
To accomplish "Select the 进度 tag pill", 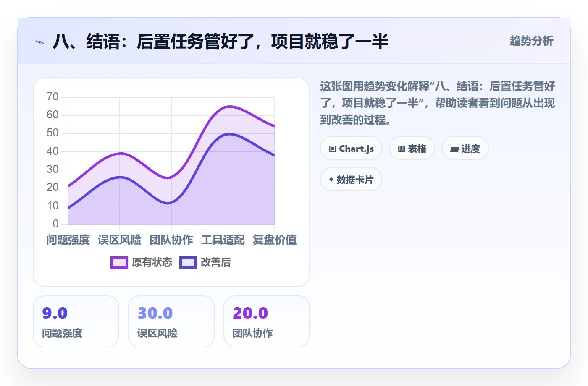I will (x=465, y=149).
